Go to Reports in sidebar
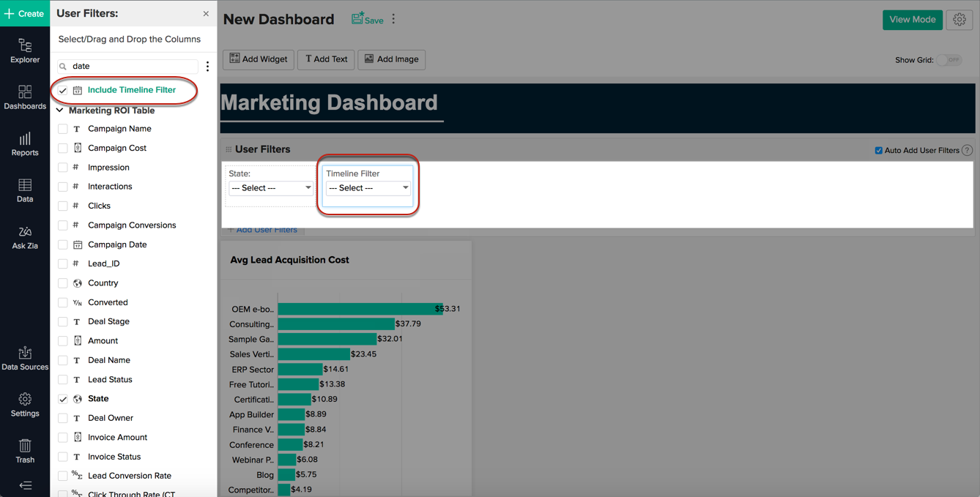Image resolution: width=980 pixels, height=497 pixels. [x=25, y=144]
